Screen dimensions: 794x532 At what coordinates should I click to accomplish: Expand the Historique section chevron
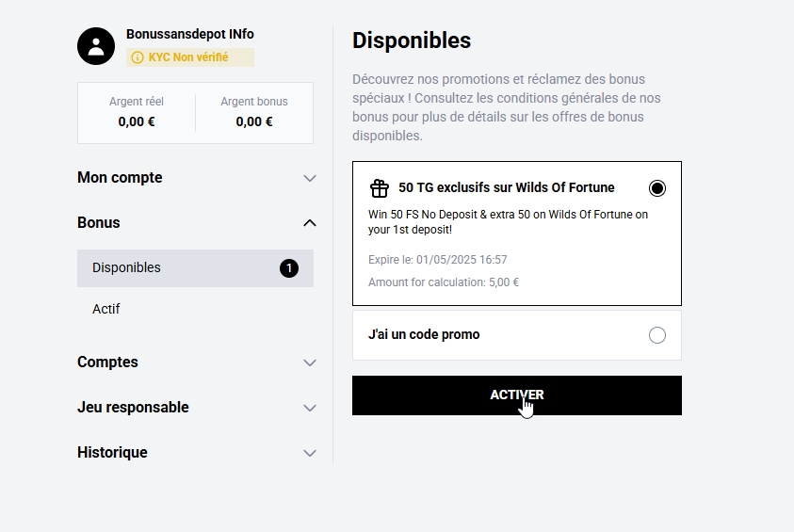point(310,453)
